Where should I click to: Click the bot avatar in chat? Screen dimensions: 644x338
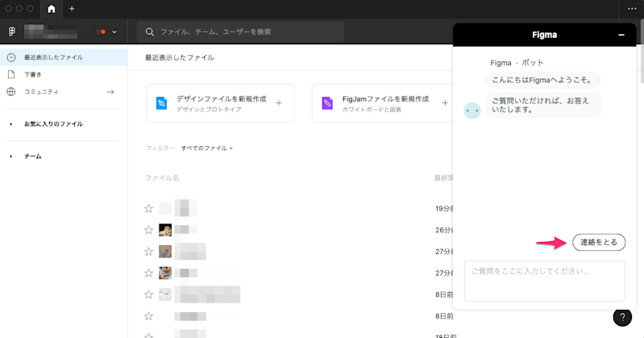point(472,111)
